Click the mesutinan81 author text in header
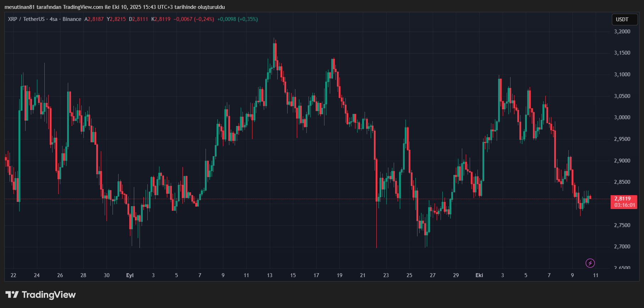The height and width of the screenshot is (308, 644). tap(20, 7)
